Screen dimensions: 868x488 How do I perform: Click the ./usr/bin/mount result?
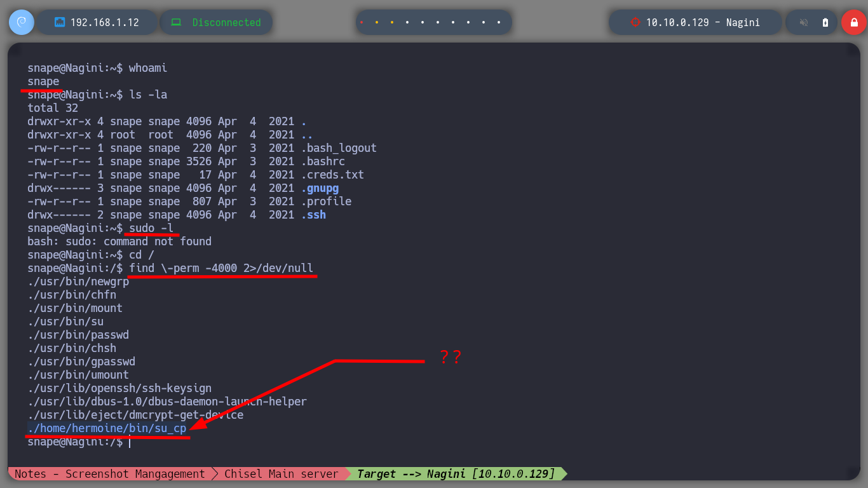[x=75, y=308]
